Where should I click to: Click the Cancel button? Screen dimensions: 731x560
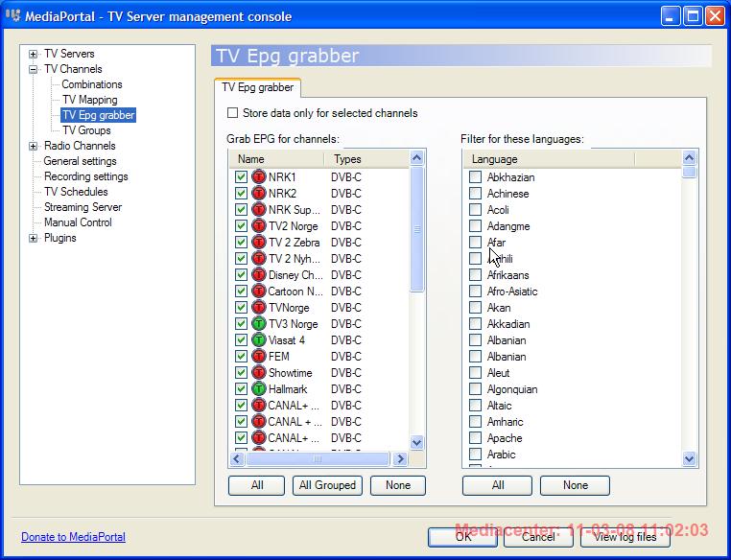tap(538, 537)
